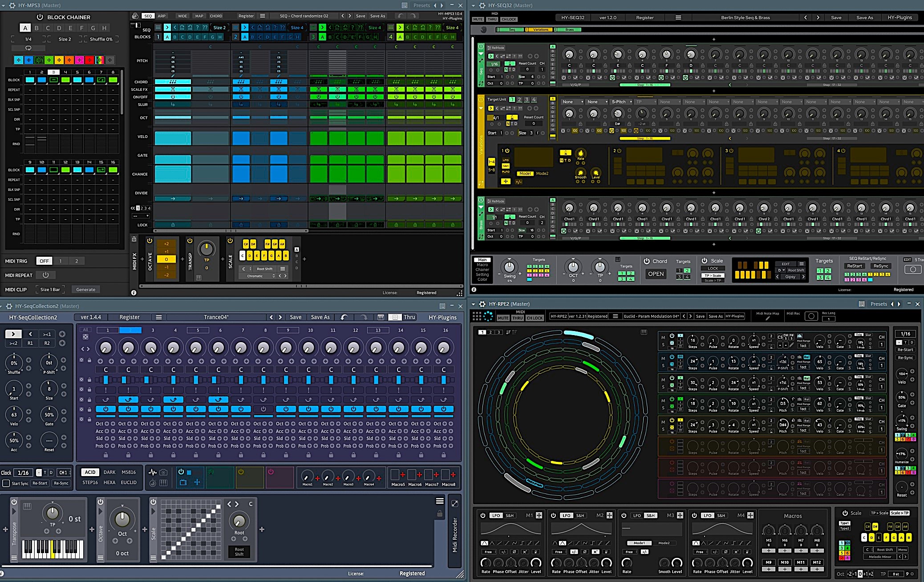This screenshot has height=582, width=924.
Task: Toggle the OCTAVE MIDI FX power icon
Action: pyautogui.click(x=150, y=240)
